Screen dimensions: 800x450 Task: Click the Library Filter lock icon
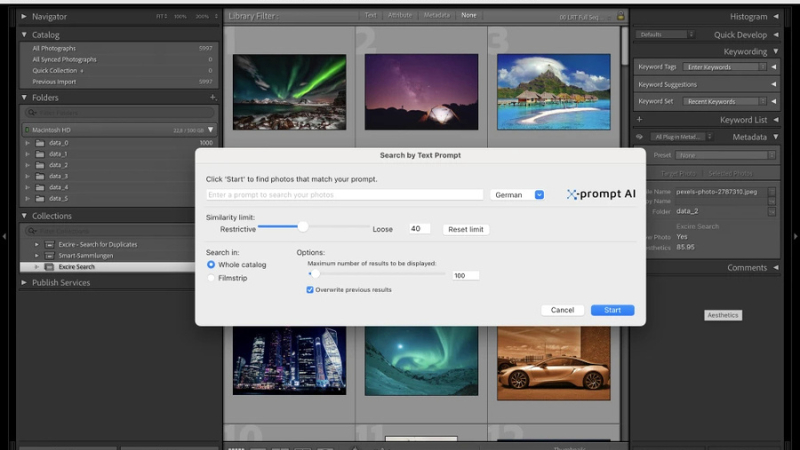[x=620, y=16]
